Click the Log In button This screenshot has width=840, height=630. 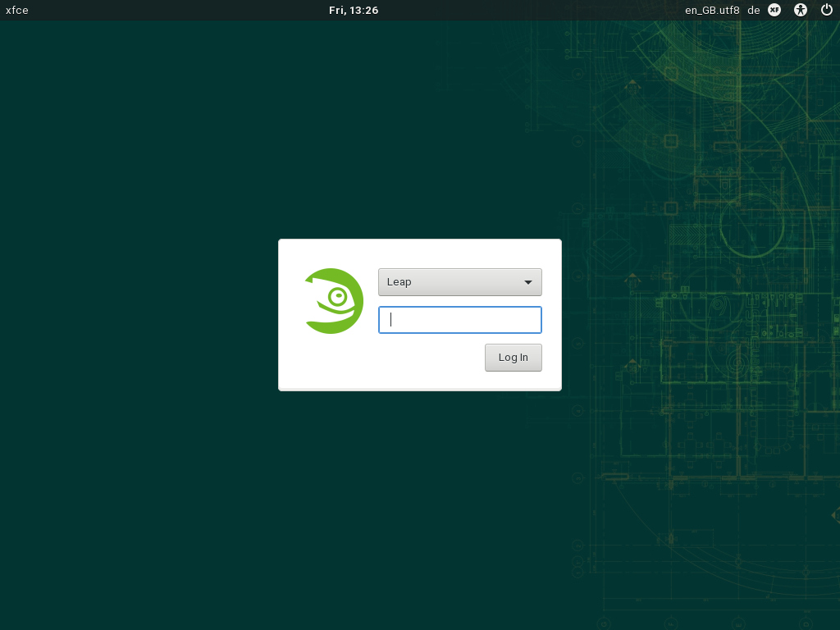pyautogui.click(x=513, y=357)
